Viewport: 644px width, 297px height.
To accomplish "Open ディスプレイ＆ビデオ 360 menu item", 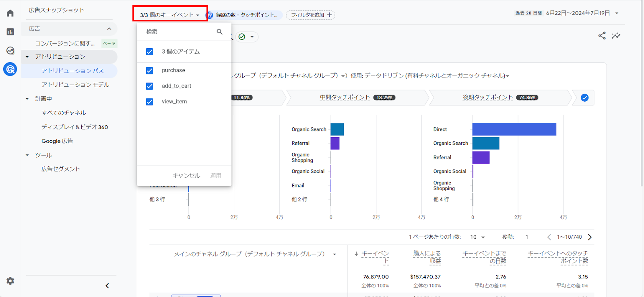I will 75,127.
